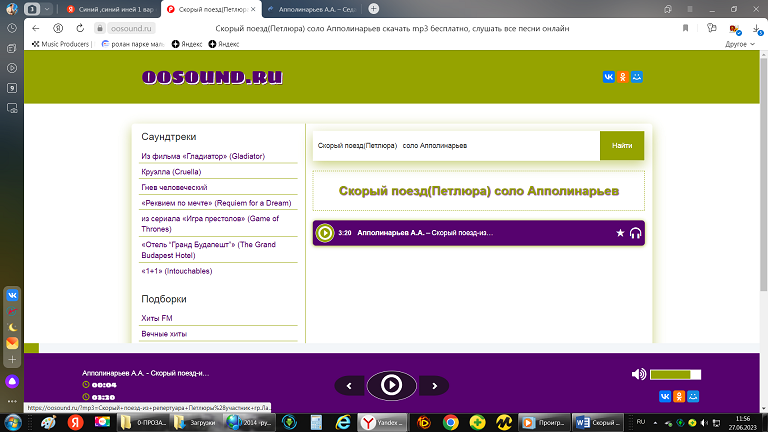768x432 pixels.
Task: Mute the player with speaker icon
Action: click(638, 374)
